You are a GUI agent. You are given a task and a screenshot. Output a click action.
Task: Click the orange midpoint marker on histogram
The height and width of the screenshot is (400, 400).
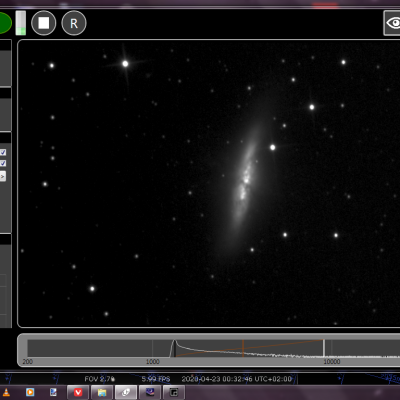tap(243, 348)
